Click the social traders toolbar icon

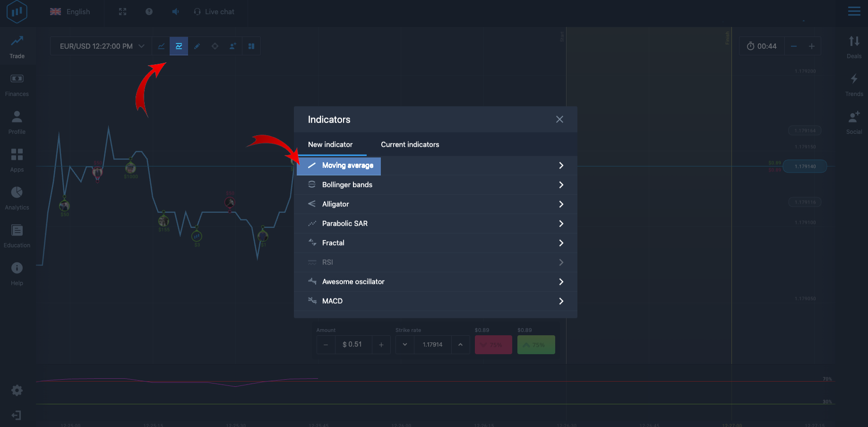click(233, 46)
